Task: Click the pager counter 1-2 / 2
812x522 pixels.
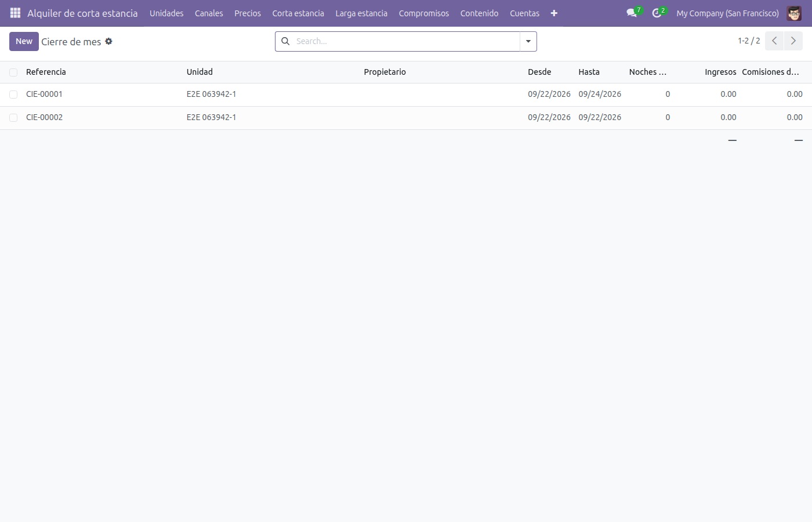Action: [749, 41]
